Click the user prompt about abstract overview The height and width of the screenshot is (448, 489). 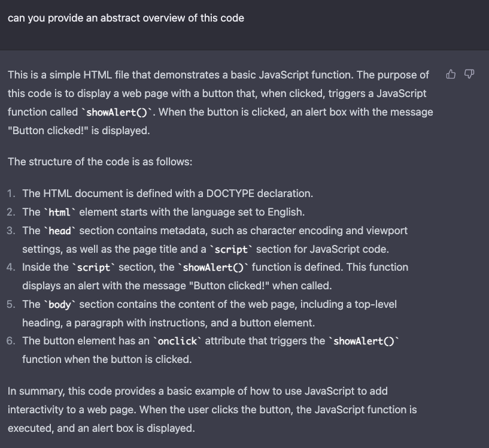point(126,18)
